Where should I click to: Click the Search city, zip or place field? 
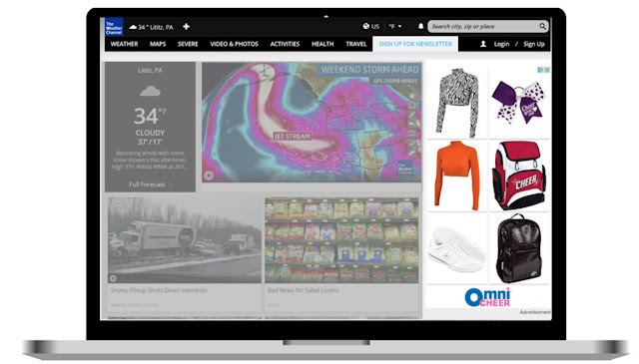click(488, 27)
